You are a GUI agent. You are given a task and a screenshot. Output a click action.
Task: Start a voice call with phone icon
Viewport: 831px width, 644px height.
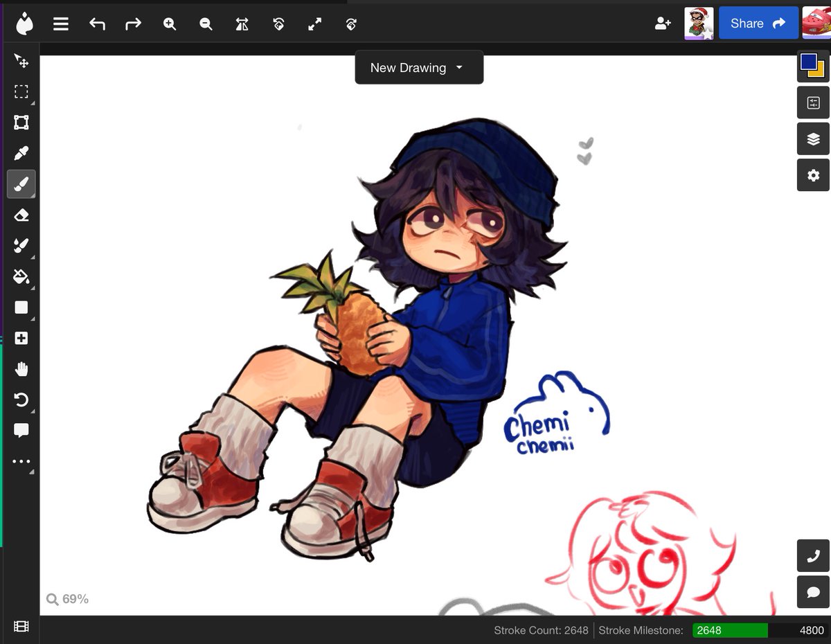813,555
